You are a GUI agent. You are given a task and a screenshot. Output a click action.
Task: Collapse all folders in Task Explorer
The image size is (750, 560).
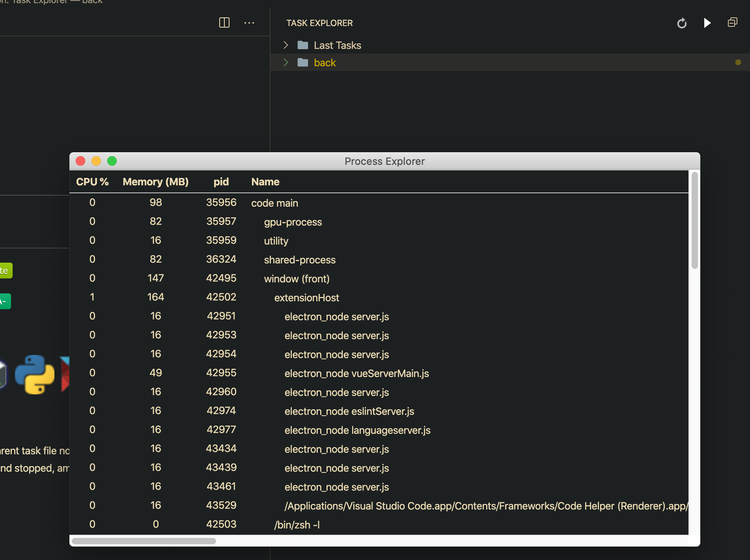tap(732, 22)
